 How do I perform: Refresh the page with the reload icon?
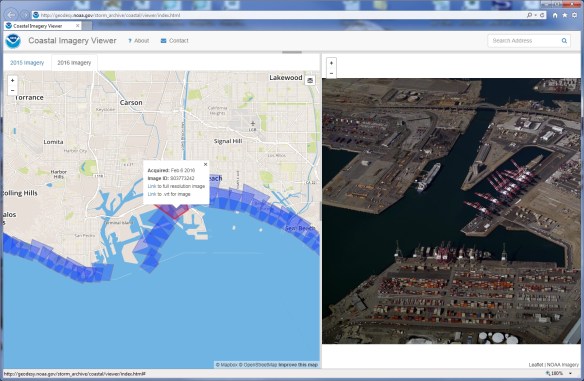pos(542,15)
